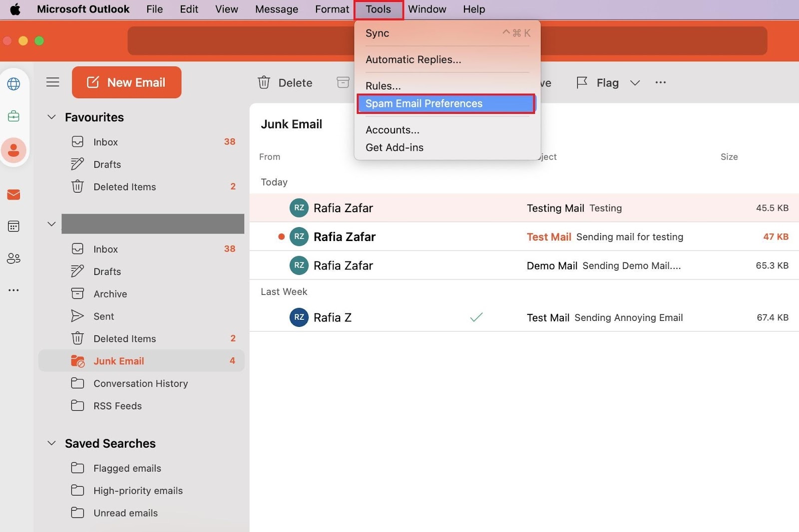The width and height of the screenshot is (799, 532).
Task: Click the globe icon in left rail
Action: point(13,84)
